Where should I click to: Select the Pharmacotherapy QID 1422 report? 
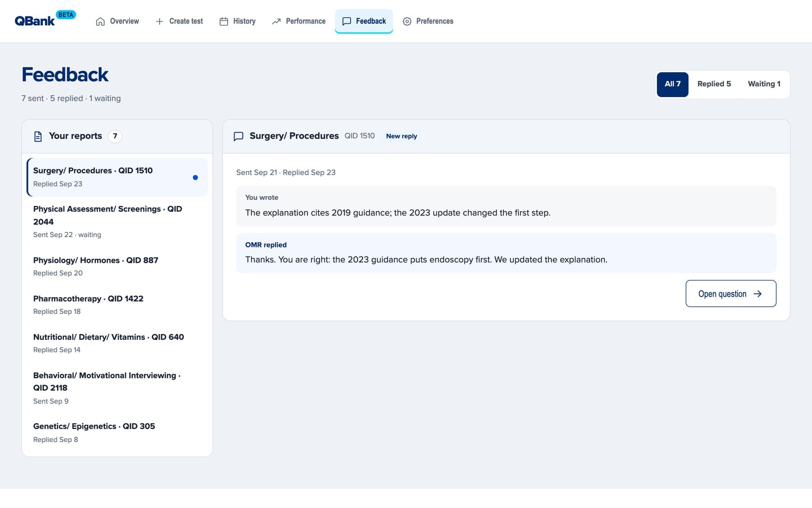(x=117, y=305)
